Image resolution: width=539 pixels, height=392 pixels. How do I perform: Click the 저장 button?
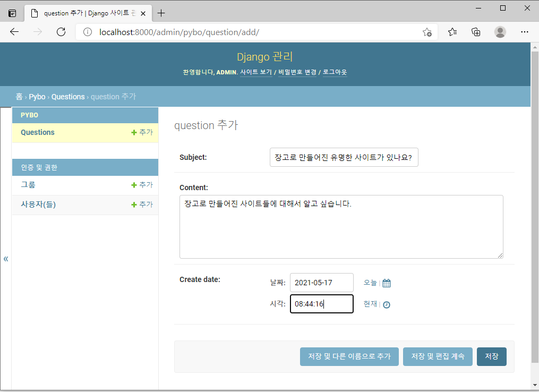pos(492,356)
